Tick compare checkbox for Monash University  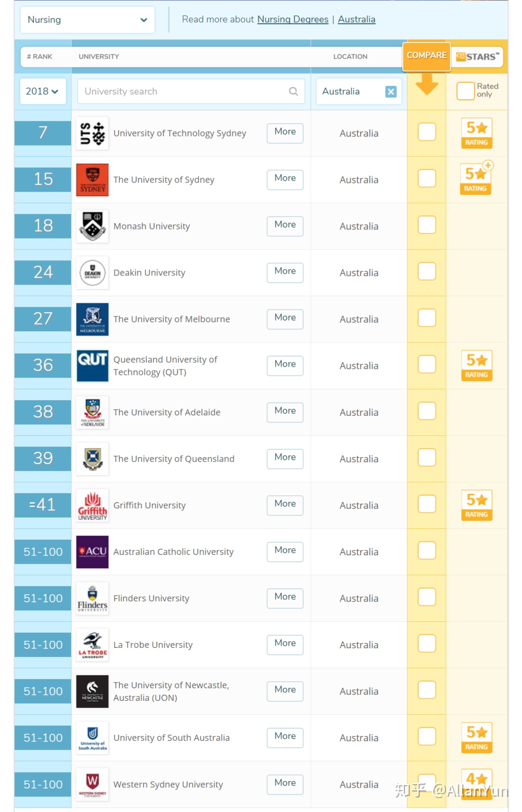(x=426, y=225)
